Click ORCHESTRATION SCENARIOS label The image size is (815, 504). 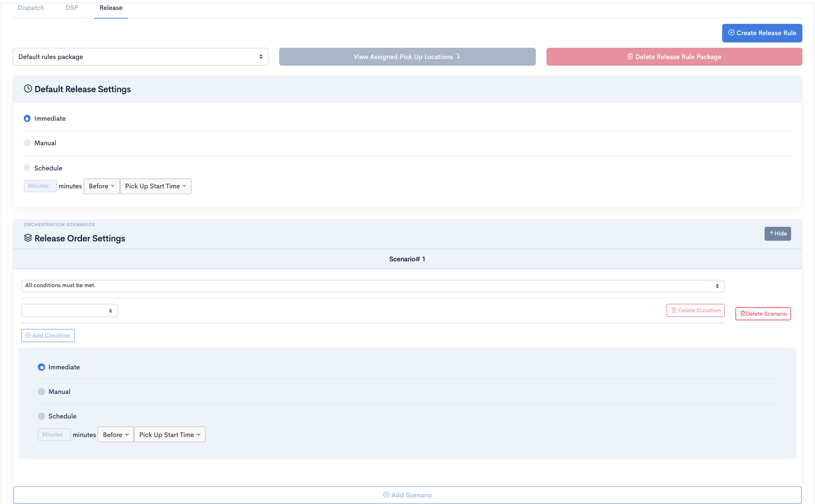coord(59,225)
